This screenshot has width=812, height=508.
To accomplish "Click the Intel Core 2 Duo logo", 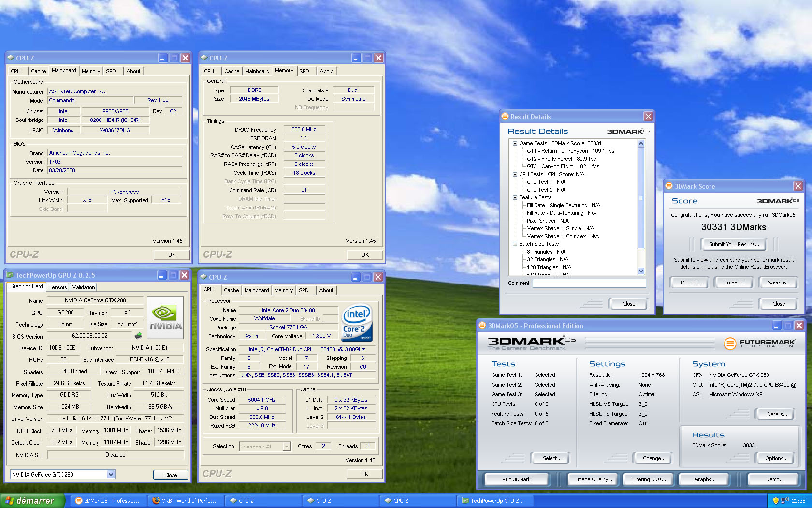I will tap(357, 322).
